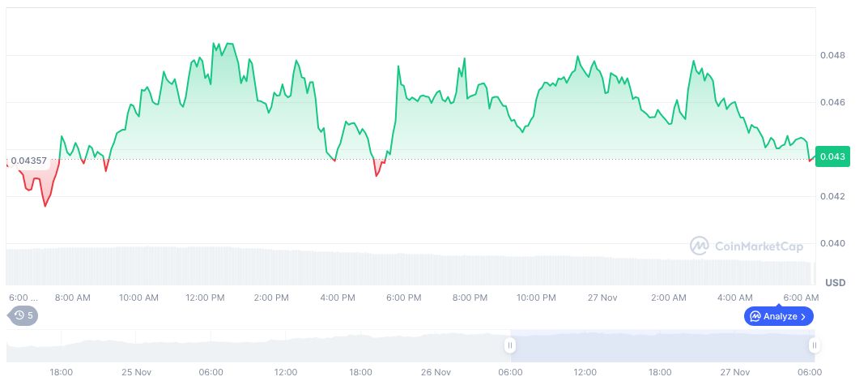Click the 0.042 price axis label

[x=832, y=196]
